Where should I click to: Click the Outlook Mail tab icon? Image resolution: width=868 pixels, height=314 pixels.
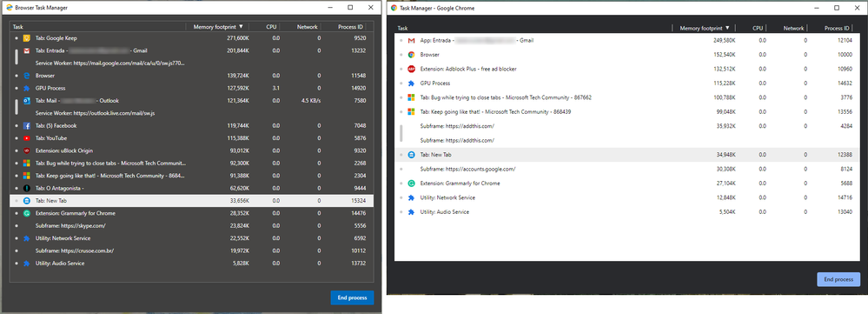pos(26,101)
